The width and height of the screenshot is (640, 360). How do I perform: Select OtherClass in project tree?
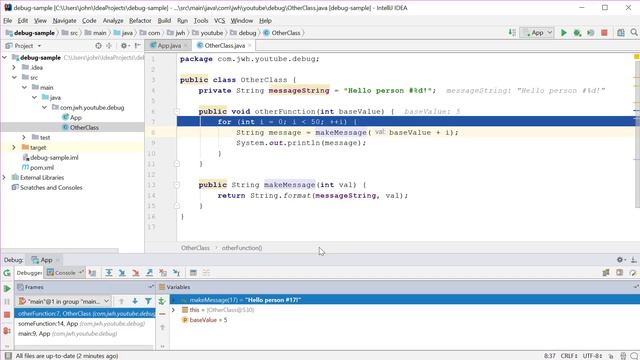click(x=84, y=127)
